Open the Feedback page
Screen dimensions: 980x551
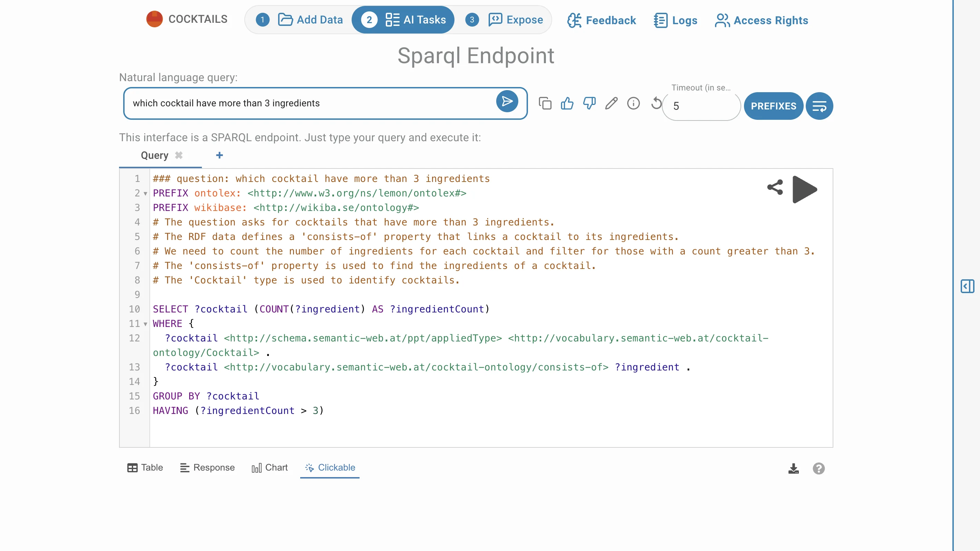click(x=601, y=20)
